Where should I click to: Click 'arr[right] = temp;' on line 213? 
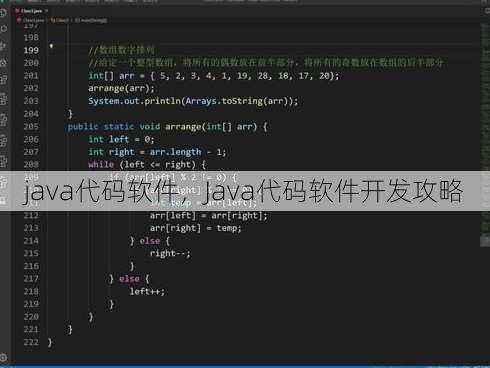[x=195, y=228]
